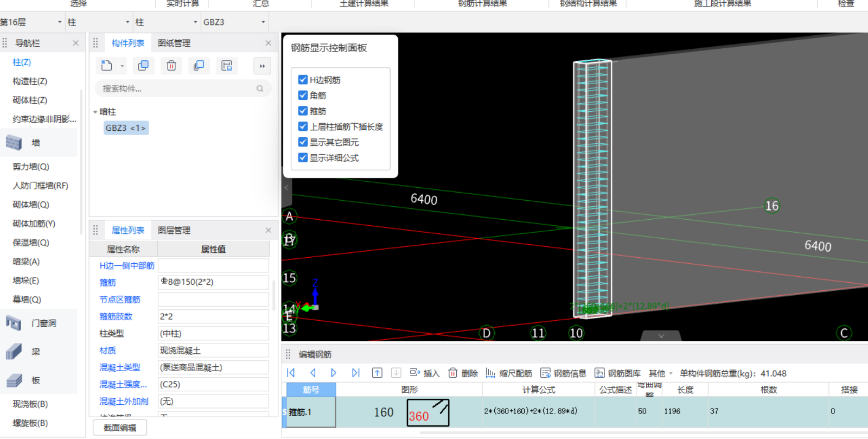868x439 pixels.
Task: Click calculation formula cell 2*(360+160)+2*(12.89*d)
Action: pyautogui.click(x=538, y=411)
